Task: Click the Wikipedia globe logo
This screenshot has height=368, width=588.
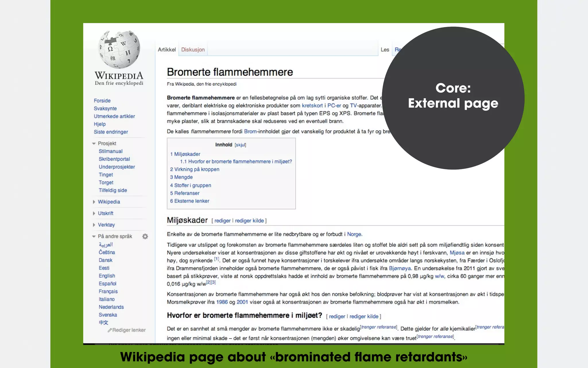Action: 119,49
